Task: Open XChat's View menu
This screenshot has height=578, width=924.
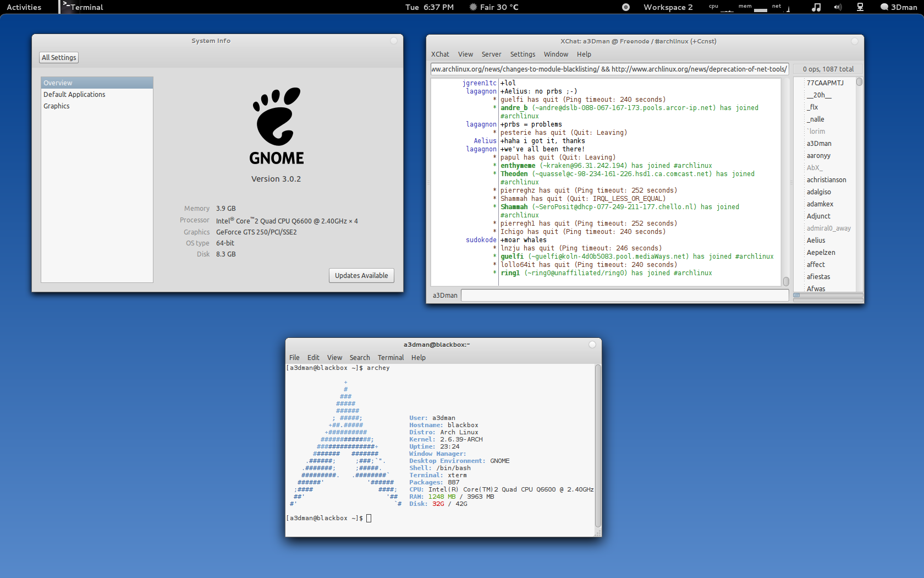Action: 465,54
